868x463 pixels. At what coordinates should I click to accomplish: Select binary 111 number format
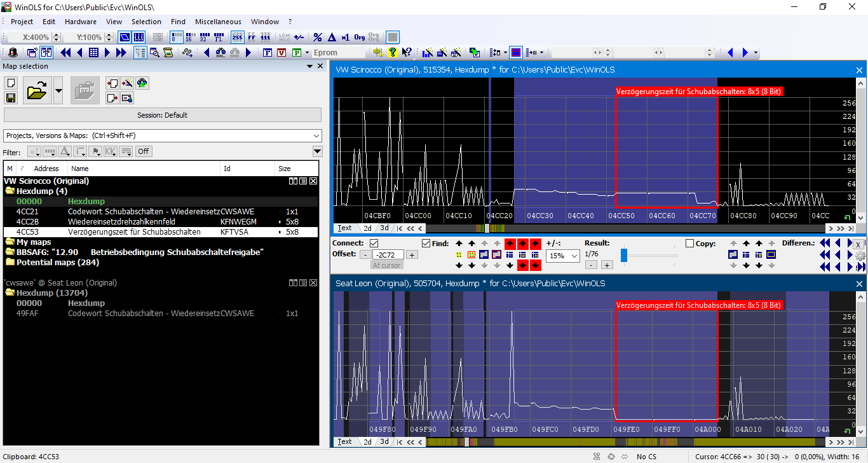(x=265, y=37)
